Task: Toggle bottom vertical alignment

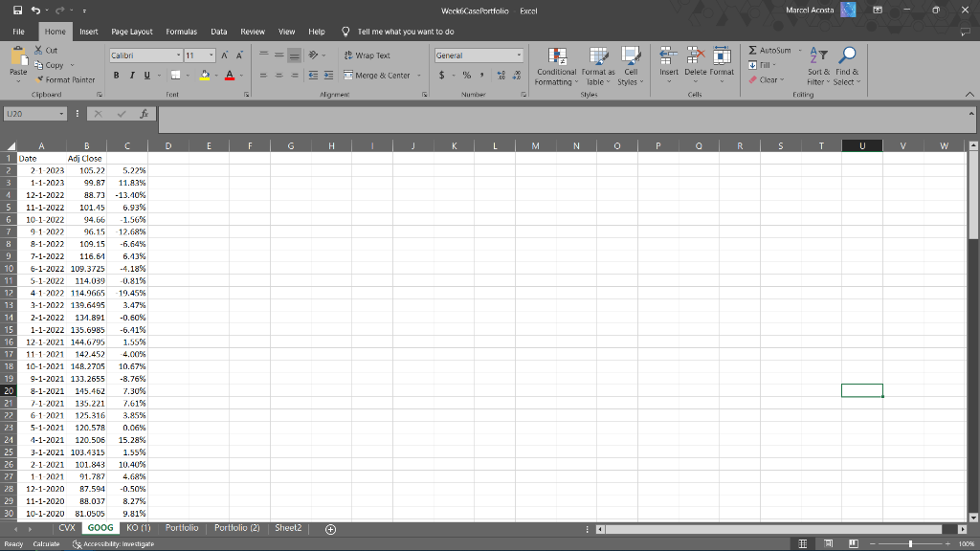Action: (x=295, y=55)
